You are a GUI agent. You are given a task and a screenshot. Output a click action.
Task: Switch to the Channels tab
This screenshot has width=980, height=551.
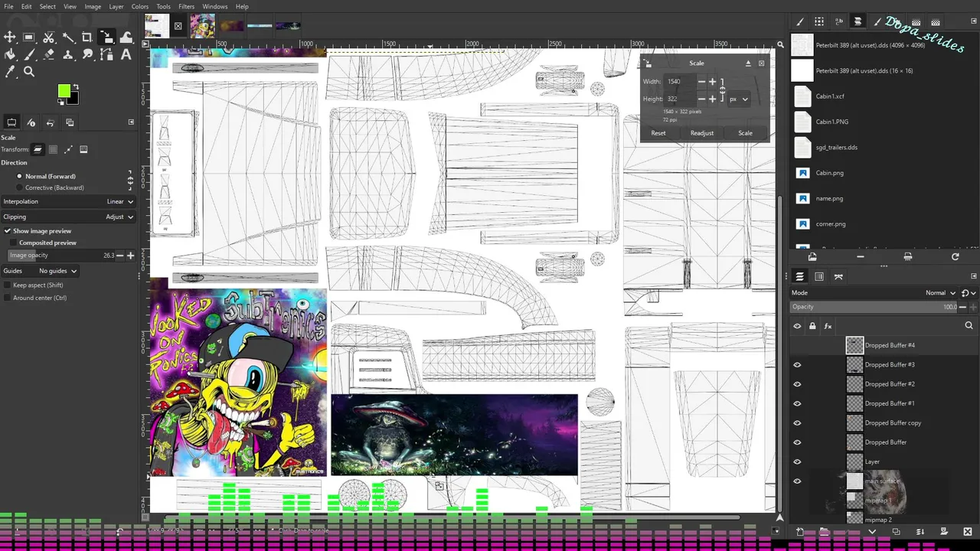819,276
